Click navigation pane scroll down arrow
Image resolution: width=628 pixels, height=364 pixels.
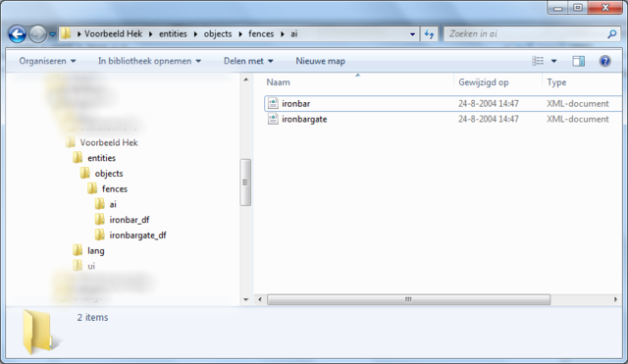(x=246, y=299)
